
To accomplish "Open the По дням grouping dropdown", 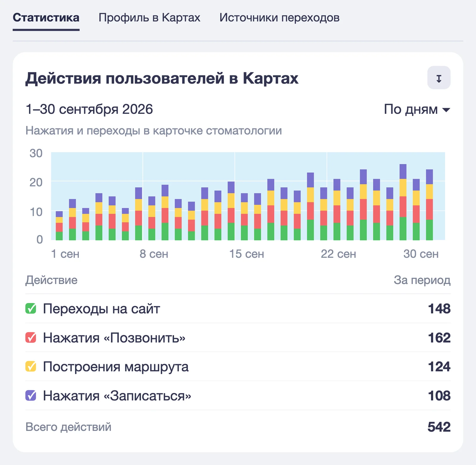I will pos(417,109).
